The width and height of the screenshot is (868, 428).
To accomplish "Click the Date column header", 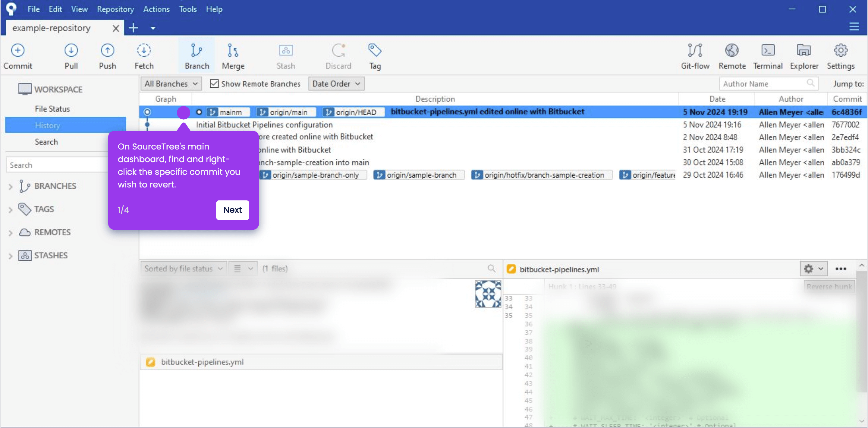I will coord(717,99).
